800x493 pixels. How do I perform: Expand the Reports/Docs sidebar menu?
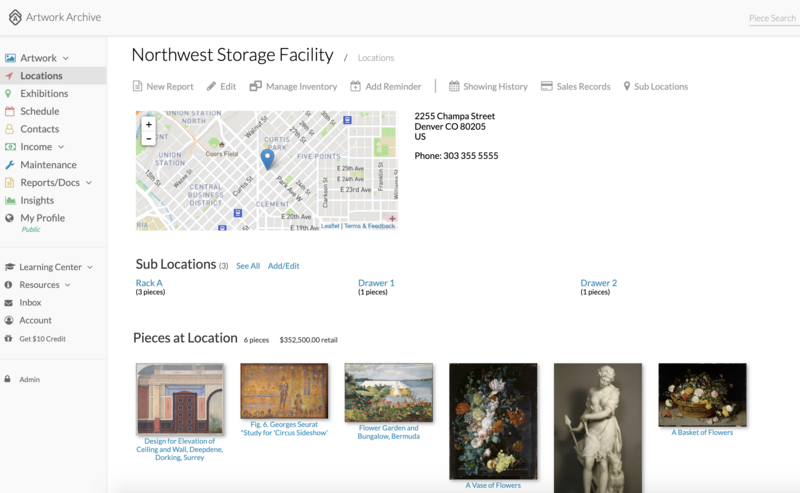click(56, 183)
